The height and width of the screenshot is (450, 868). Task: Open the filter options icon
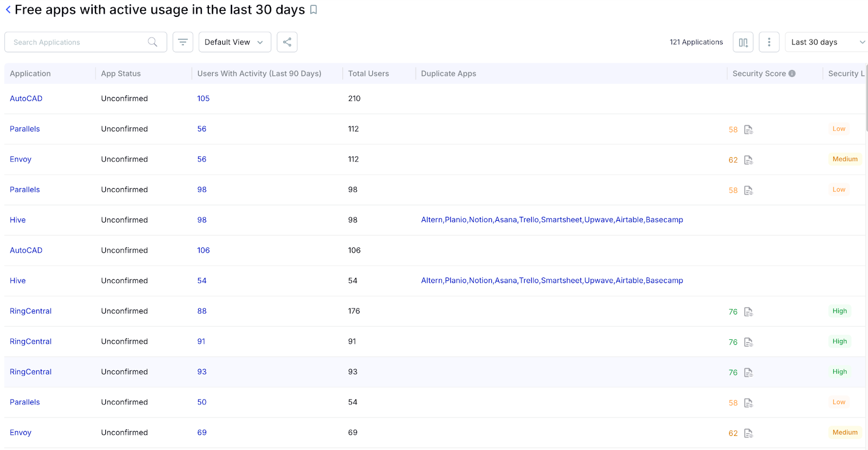click(183, 42)
